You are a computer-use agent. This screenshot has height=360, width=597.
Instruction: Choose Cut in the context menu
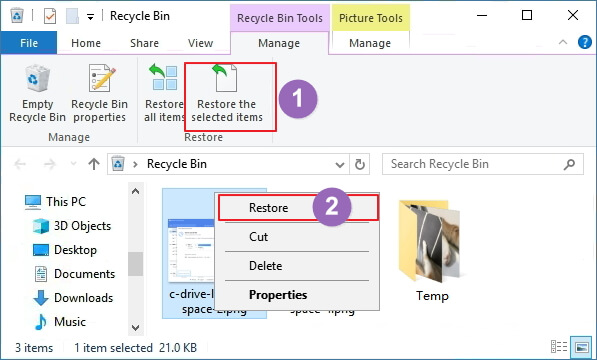coord(297,237)
